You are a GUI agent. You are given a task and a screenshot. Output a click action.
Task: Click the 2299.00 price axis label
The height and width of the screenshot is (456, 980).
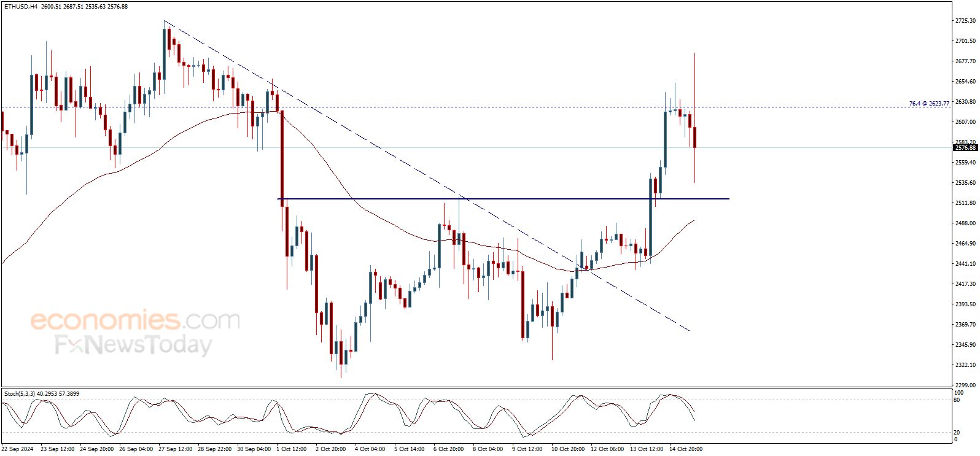tap(965, 385)
